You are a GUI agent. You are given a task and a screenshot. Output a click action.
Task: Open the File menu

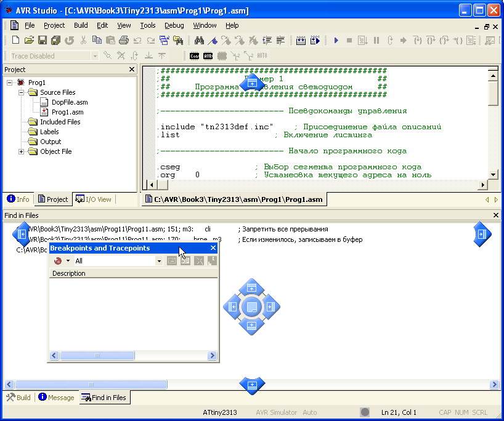click(30, 25)
